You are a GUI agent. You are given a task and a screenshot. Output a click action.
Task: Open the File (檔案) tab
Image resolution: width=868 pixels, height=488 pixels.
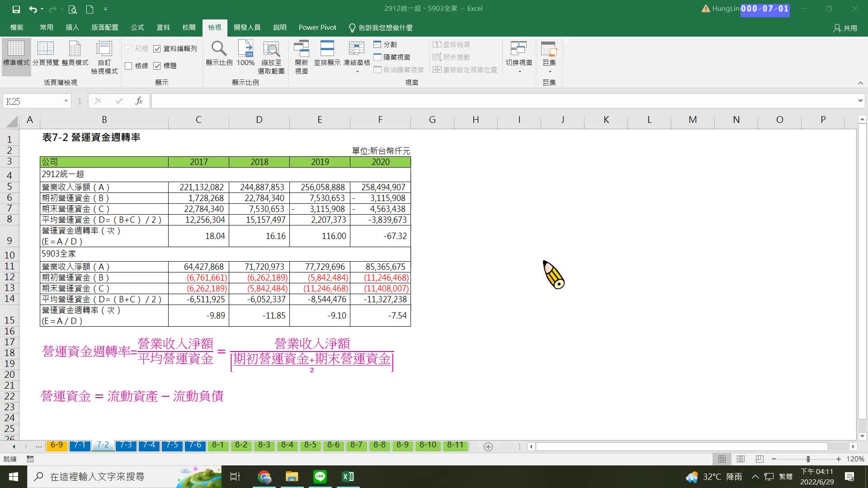[17, 28]
